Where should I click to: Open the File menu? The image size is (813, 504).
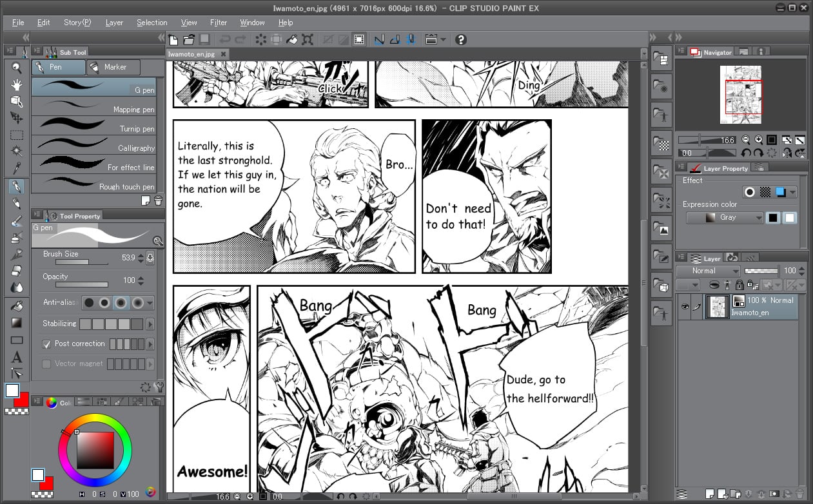coord(18,23)
